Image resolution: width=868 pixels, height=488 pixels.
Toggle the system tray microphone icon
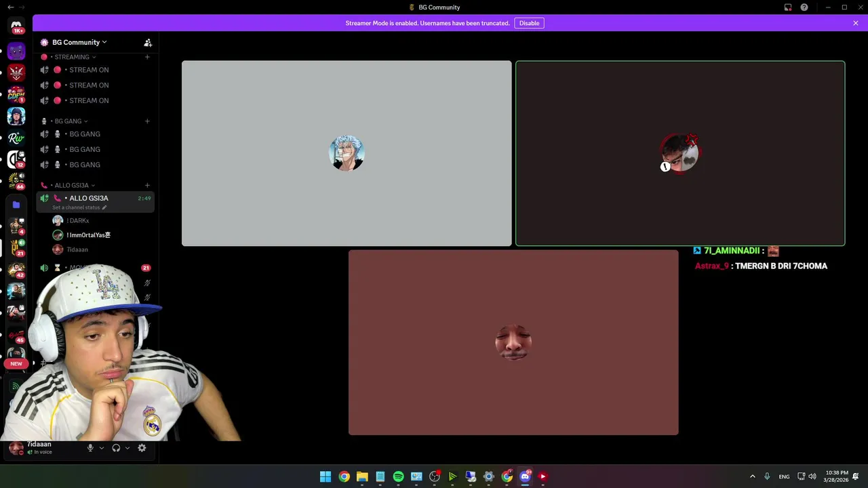click(x=767, y=476)
